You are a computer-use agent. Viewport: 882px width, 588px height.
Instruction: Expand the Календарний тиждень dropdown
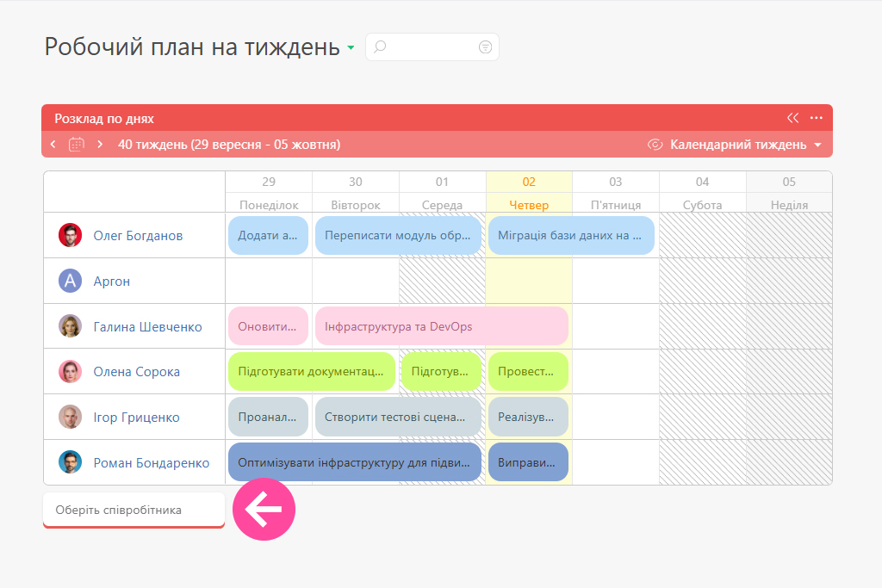pos(746,145)
